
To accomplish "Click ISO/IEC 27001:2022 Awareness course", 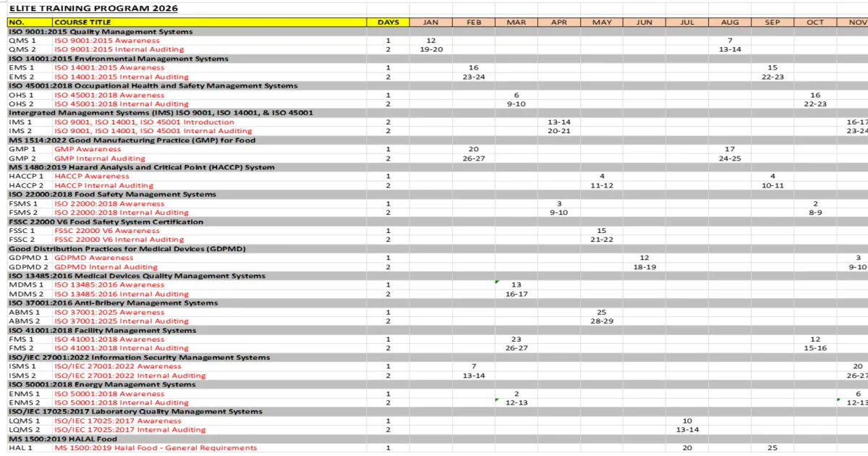I will point(118,366).
